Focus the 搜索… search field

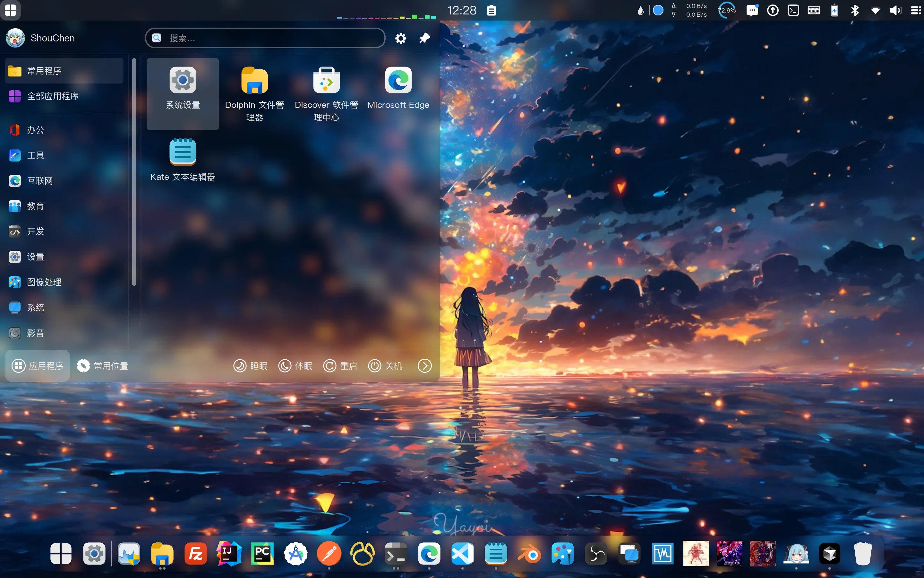(265, 38)
